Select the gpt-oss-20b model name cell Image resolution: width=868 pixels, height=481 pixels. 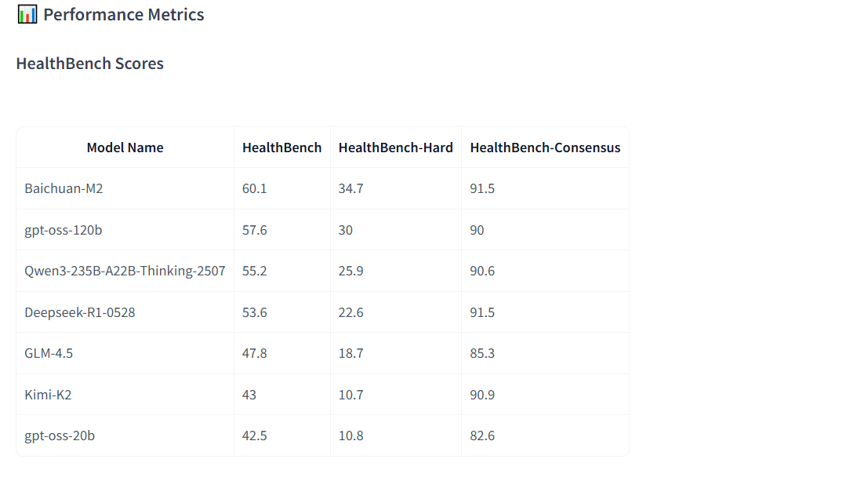click(60, 435)
